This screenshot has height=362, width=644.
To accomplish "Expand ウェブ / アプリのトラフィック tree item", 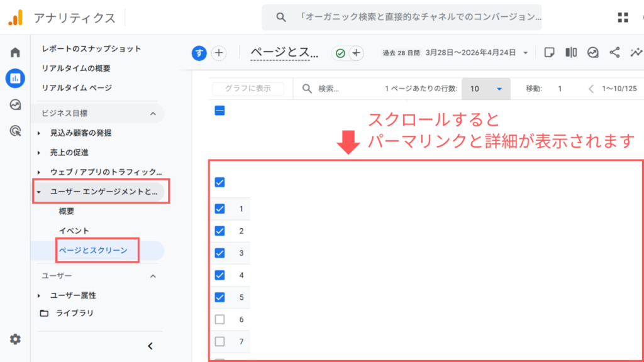I will [38, 172].
